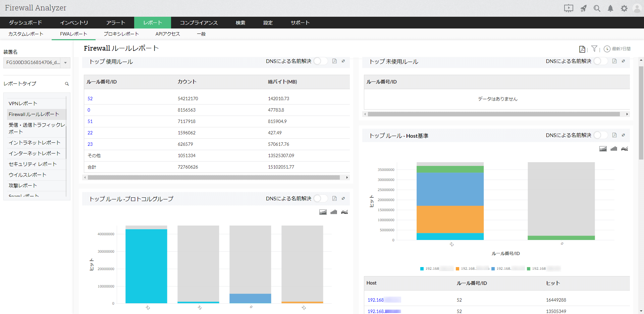Select セキュリティ レポート in report type list
The width and height of the screenshot is (644, 314).
coord(33,164)
